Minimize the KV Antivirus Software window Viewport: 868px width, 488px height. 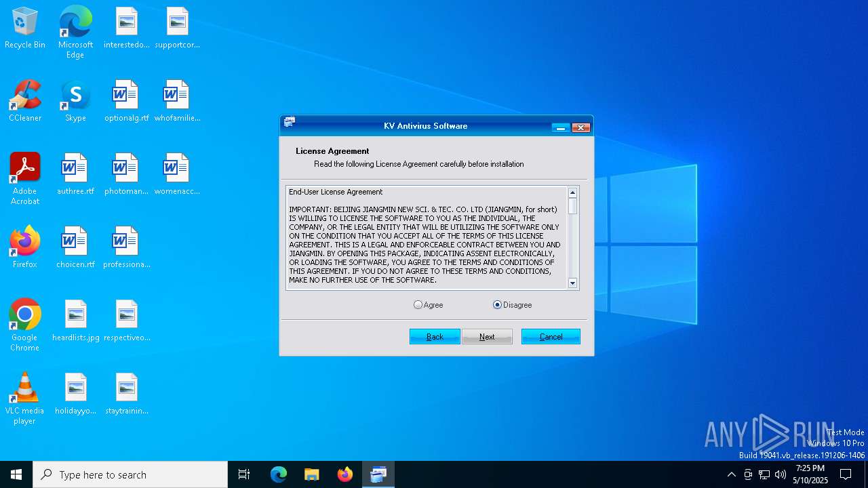561,127
